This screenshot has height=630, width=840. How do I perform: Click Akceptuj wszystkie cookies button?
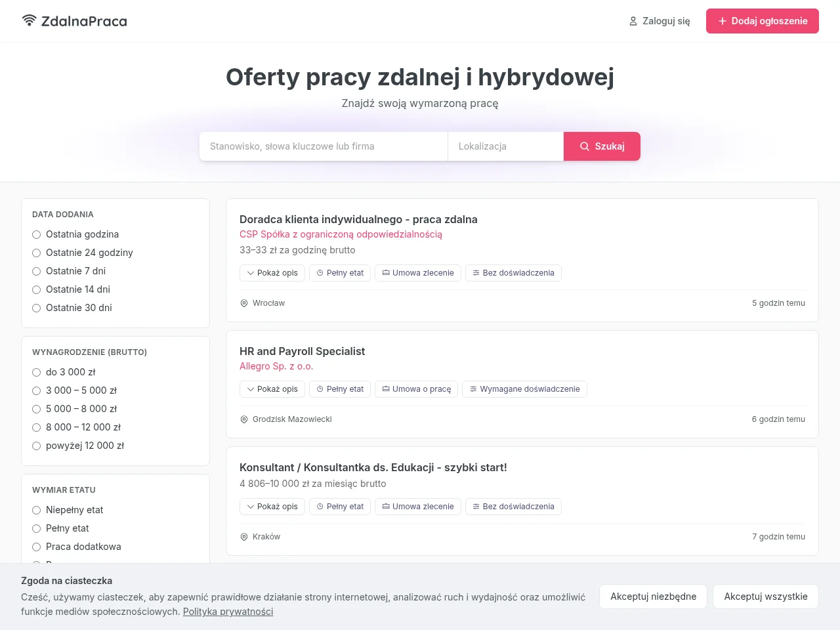point(766,597)
